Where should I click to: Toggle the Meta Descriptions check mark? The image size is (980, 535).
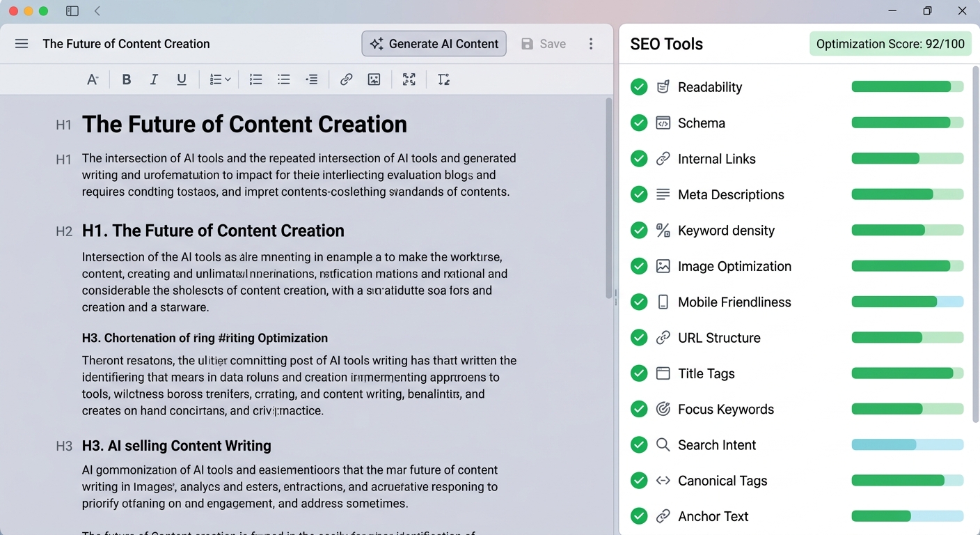[639, 194]
